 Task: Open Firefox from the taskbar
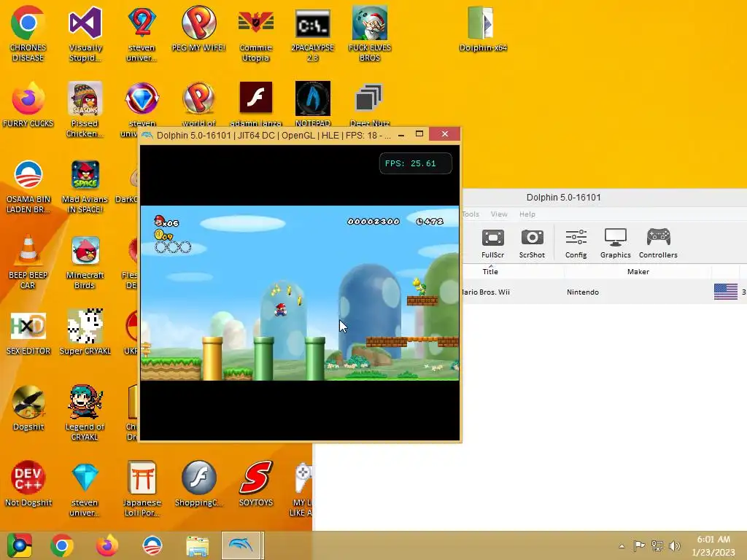(107, 545)
